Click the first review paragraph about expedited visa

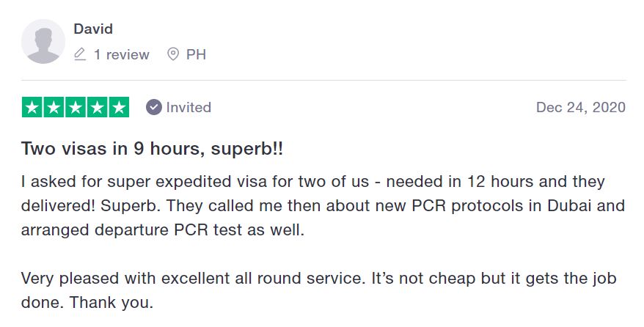323,205
